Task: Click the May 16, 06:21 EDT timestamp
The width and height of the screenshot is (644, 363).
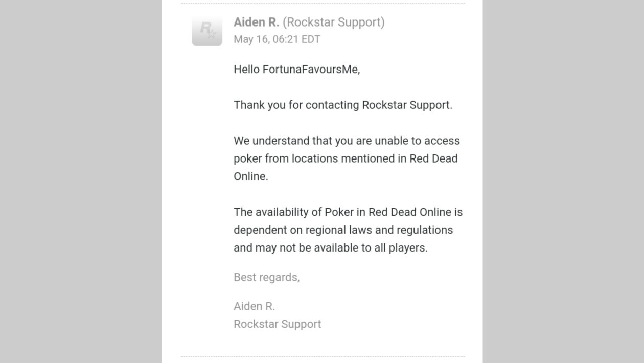Action: click(x=277, y=39)
